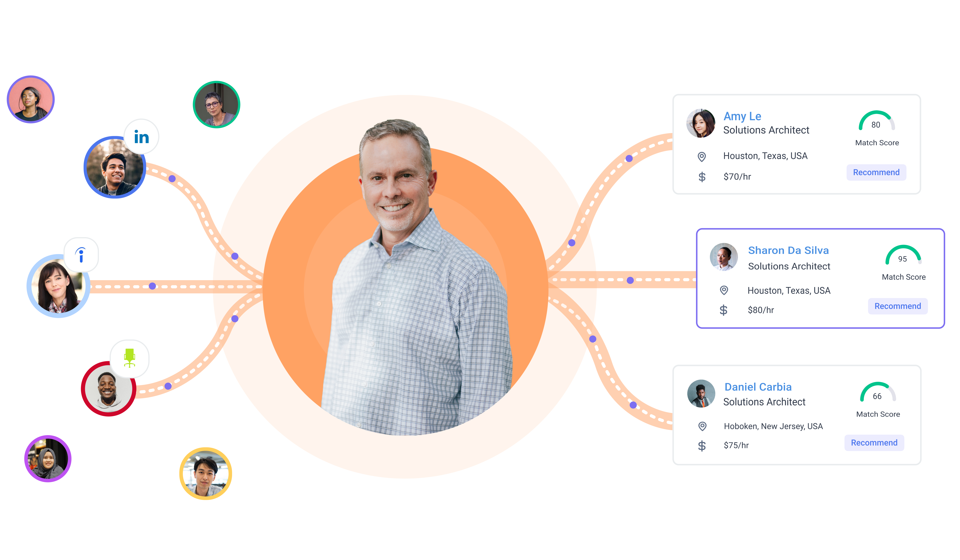
Task: Click Recommend on Daniel Carbia's card
Action: pos(874,443)
